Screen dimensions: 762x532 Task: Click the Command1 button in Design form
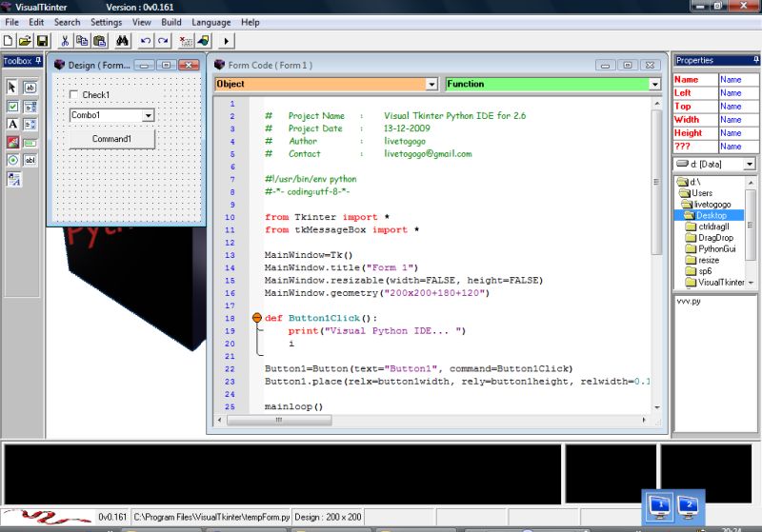[111, 139]
